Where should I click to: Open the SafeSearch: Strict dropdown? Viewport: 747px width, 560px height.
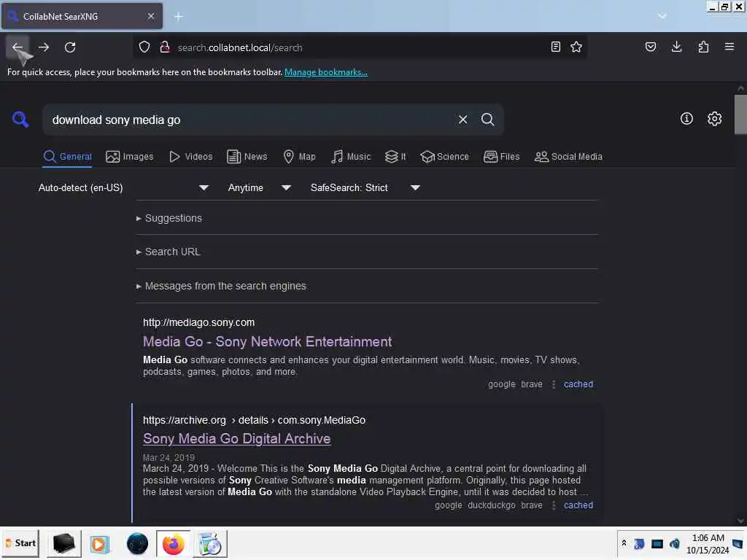[365, 187]
